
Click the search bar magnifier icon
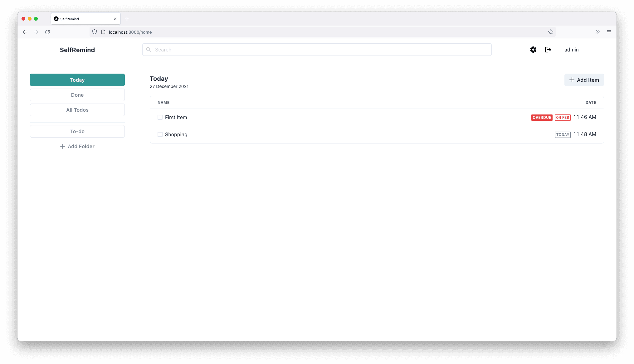[149, 50]
